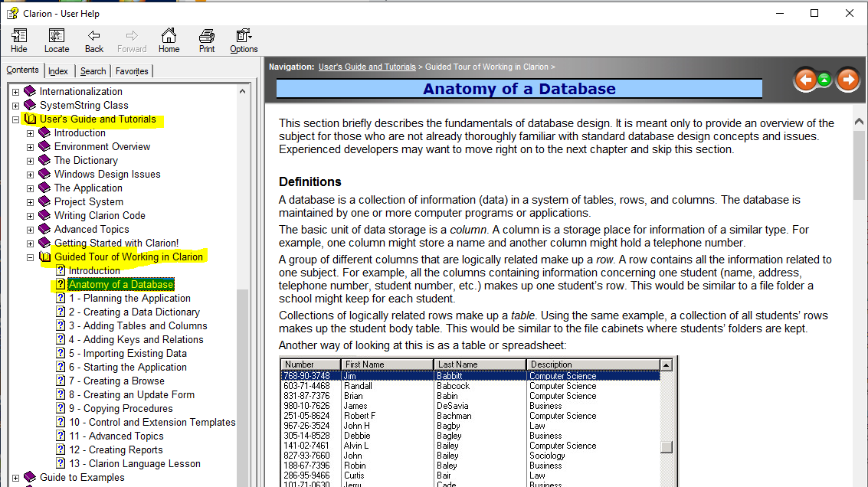Open 3 - Adding Tables and Columns topic
This screenshot has height=487, width=868.
coord(138,326)
